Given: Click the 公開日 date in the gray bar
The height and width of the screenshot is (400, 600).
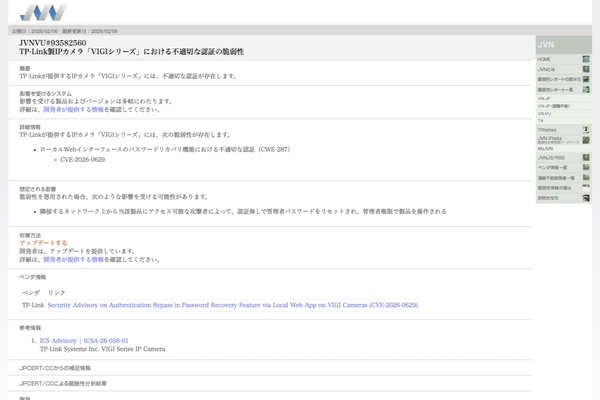Looking at the screenshot, I should pos(35,31).
